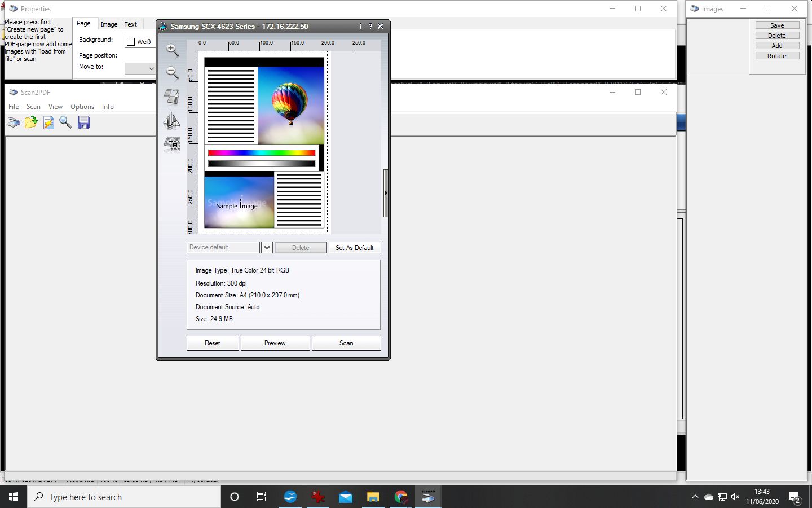The width and height of the screenshot is (812, 508).
Task: Click the rotate image icon in scanner dialog
Action: tap(171, 97)
